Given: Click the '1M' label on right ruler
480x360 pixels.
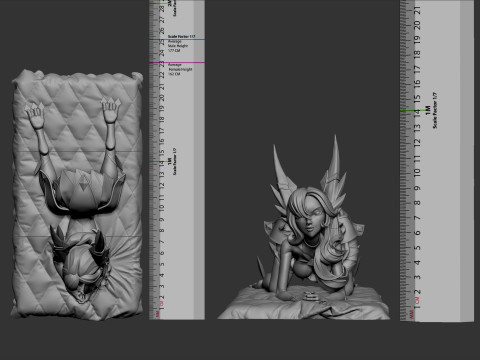Looking at the screenshot, I should point(428,111).
